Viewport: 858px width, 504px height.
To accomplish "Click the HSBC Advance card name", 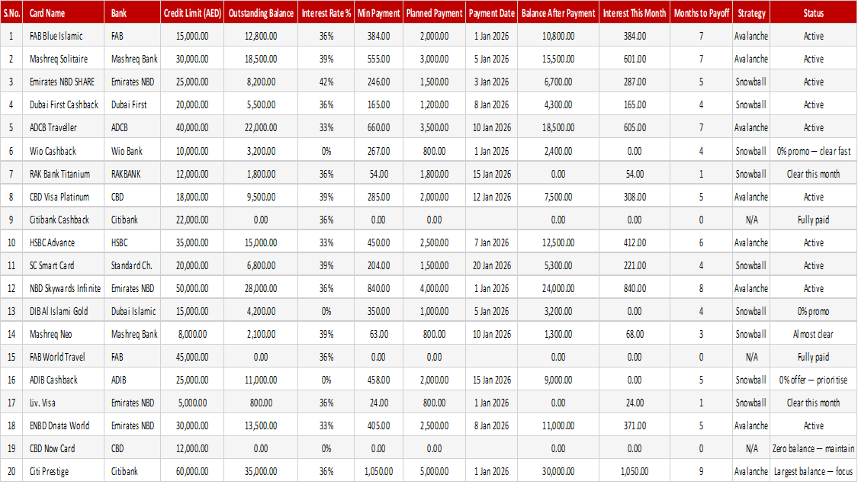I will [63, 243].
